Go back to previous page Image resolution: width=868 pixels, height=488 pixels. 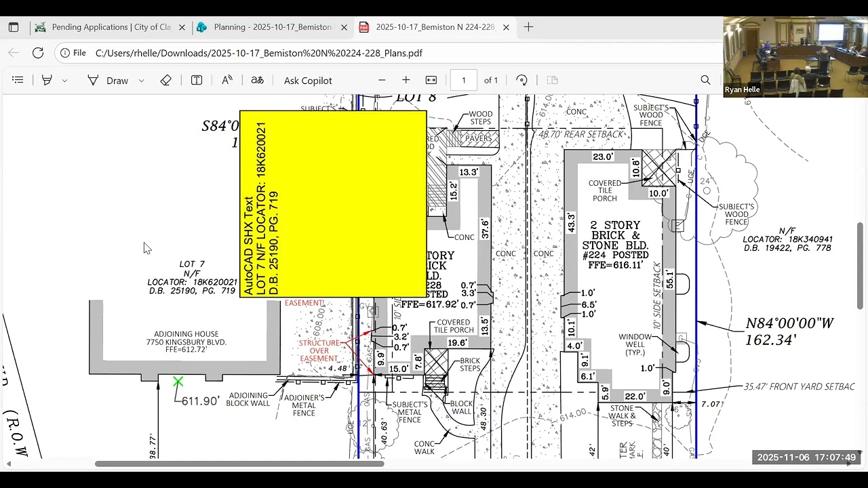pyautogui.click(x=14, y=53)
